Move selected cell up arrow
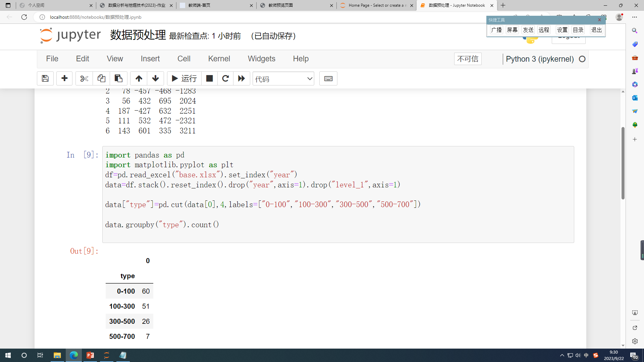644x362 pixels. (139, 78)
